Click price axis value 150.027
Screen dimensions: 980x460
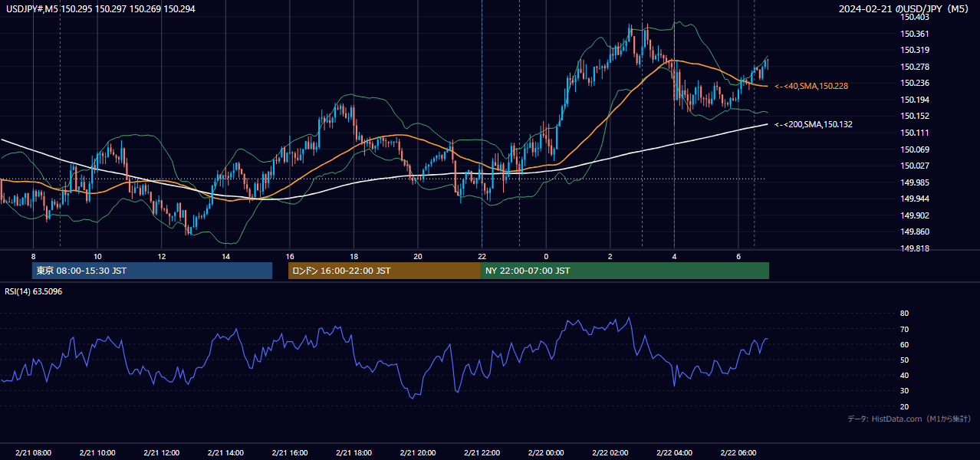pyautogui.click(x=916, y=166)
